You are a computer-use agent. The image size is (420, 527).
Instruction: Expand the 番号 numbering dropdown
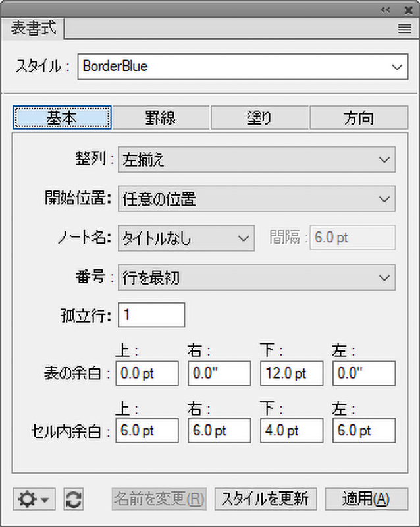pyautogui.click(x=257, y=278)
